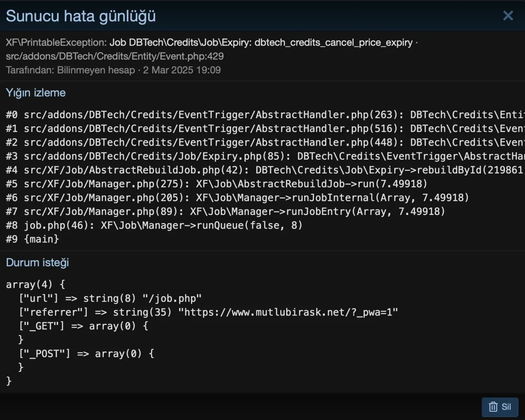Screen dimensions: 525x420
Task: Click the XF\PrintableException error message line
Action: tap(212, 42)
